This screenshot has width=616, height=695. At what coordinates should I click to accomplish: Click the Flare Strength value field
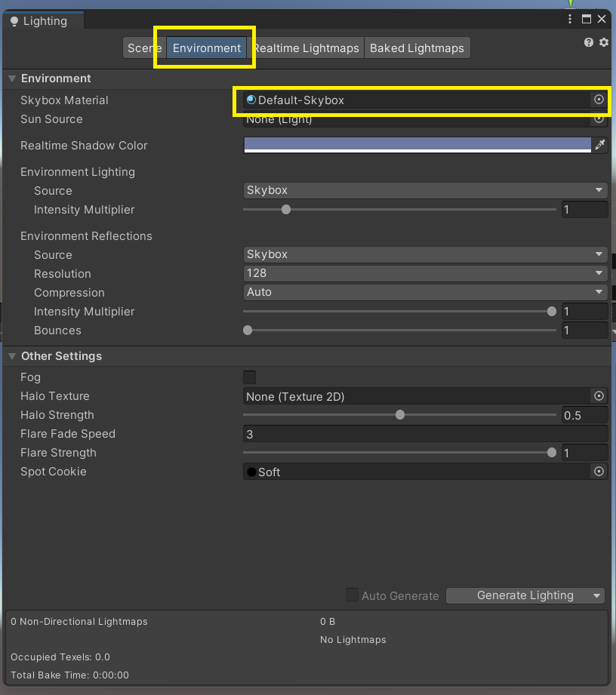click(x=584, y=453)
